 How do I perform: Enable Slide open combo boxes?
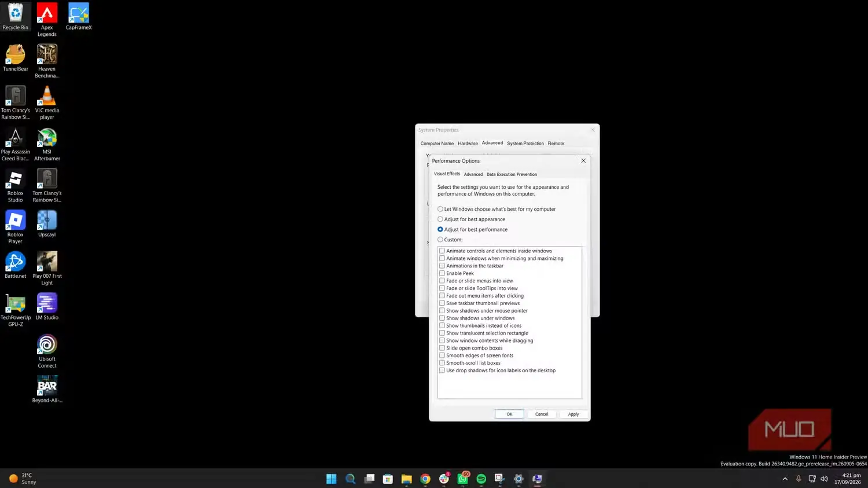click(442, 348)
